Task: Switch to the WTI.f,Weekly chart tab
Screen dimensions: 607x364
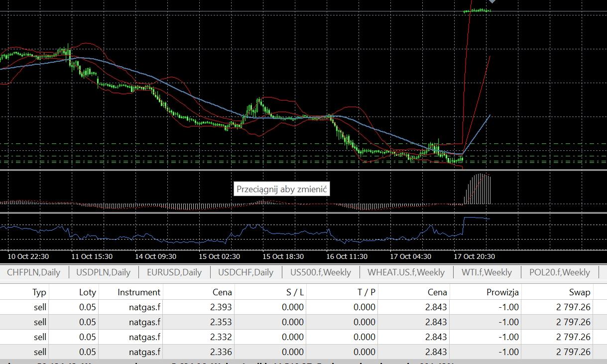Action: click(x=486, y=272)
